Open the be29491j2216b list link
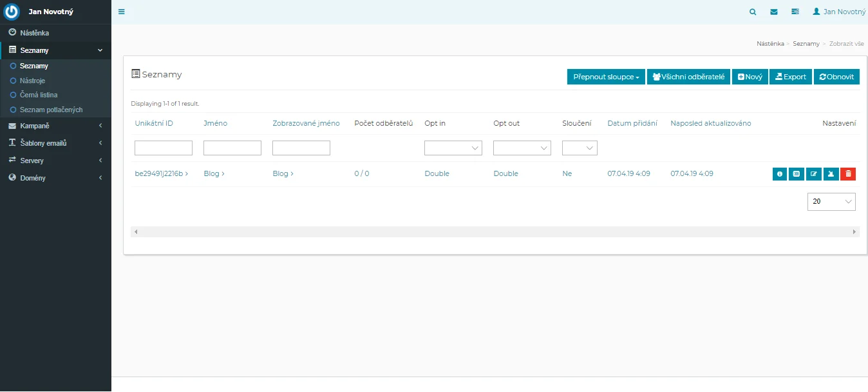The image size is (868, 392). 161,173
